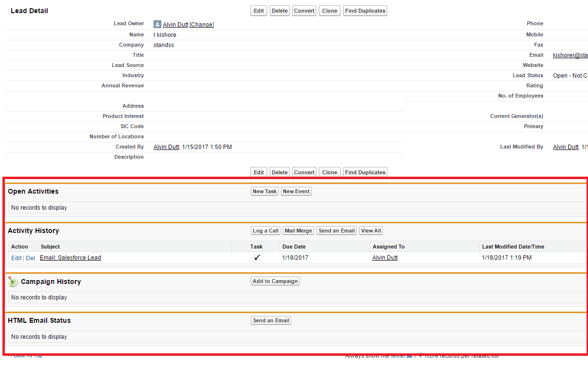Click Edit link for Email: Salesforce Lead
This screenshot has width=588, height=365.
(x=17, y=258)
